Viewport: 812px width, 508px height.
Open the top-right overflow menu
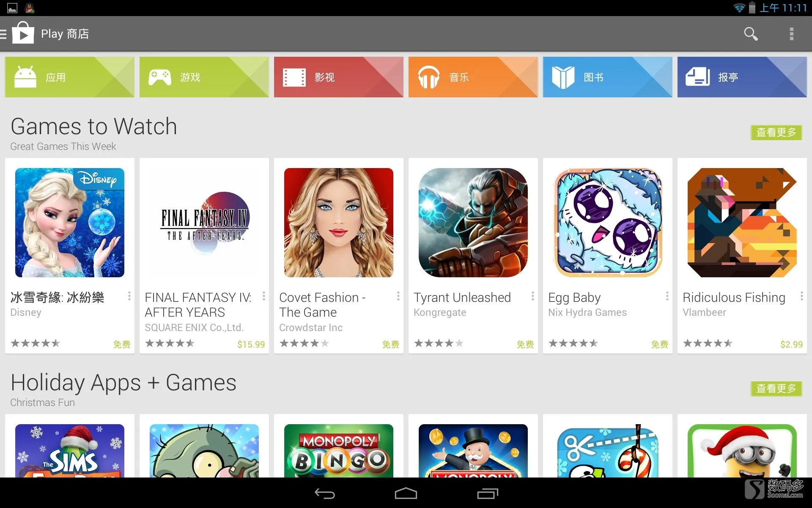point(791,34)
